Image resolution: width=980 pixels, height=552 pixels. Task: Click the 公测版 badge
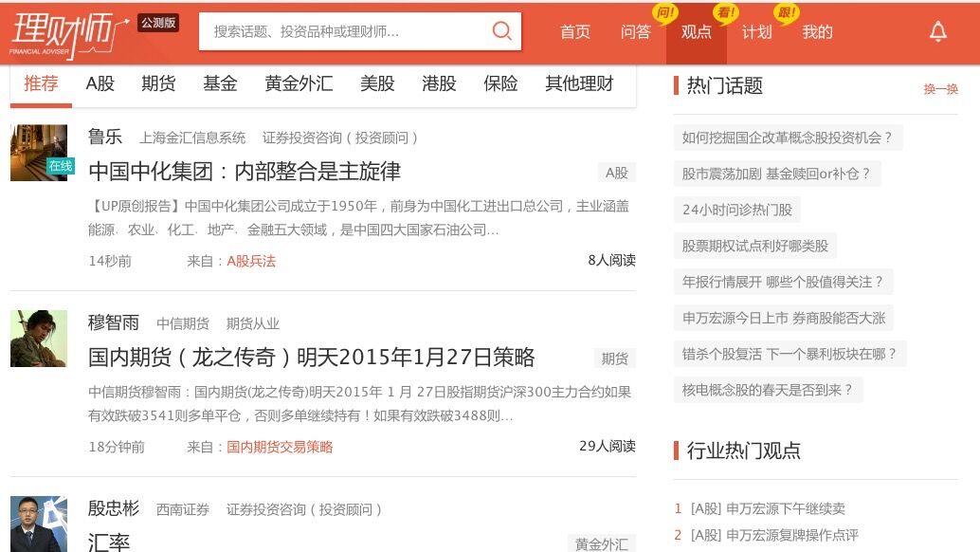point(158,23)
